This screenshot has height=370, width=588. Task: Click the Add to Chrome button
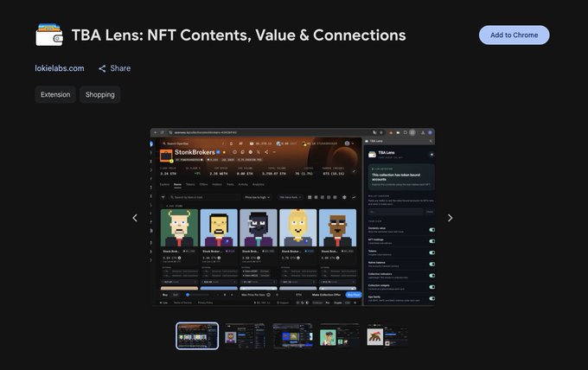[x=514, y=35]
